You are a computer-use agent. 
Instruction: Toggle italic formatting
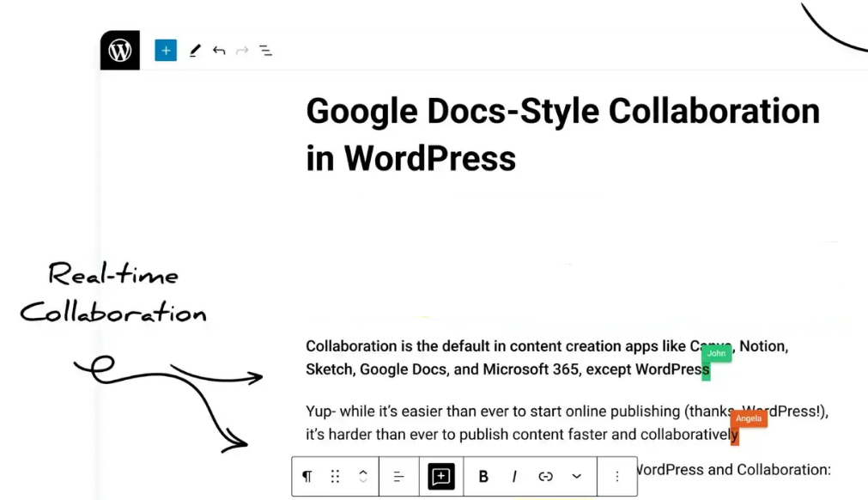tap(514, 476)
